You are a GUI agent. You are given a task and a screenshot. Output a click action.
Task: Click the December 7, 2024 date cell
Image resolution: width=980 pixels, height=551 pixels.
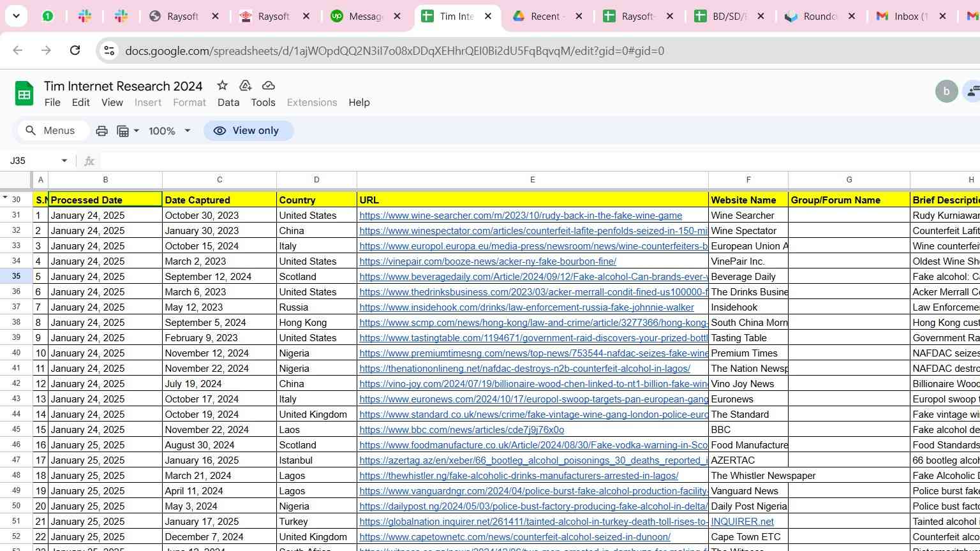(219, 537)
